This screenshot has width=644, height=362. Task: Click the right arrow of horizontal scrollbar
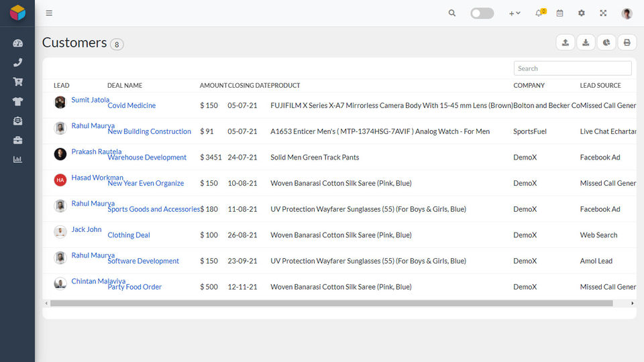coord(633,303)
